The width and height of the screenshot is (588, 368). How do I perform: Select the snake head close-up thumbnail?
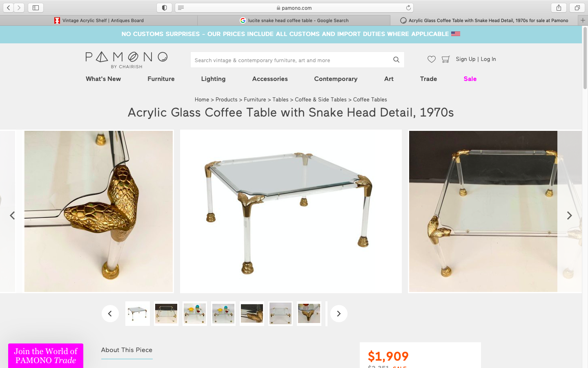point(252,314)
